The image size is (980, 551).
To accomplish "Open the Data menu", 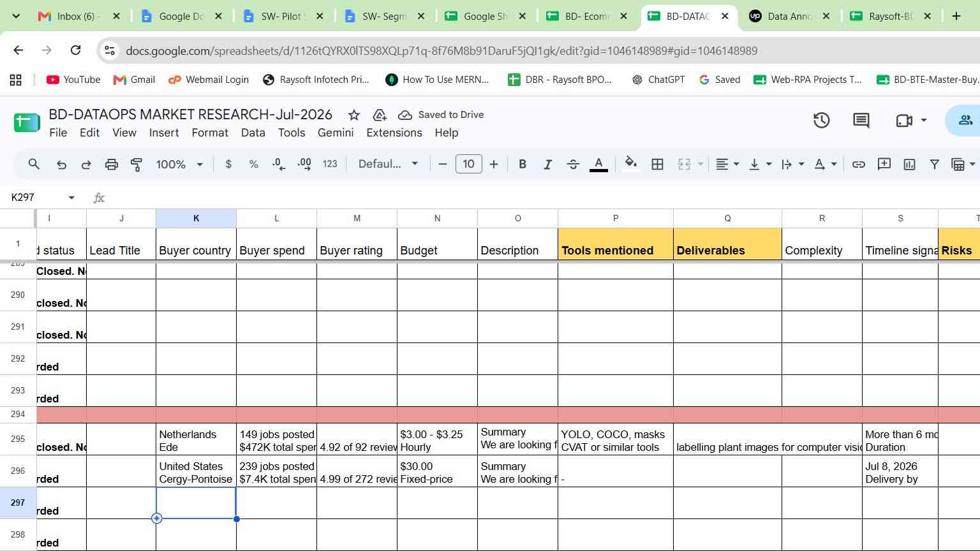I will pos(253,133).
